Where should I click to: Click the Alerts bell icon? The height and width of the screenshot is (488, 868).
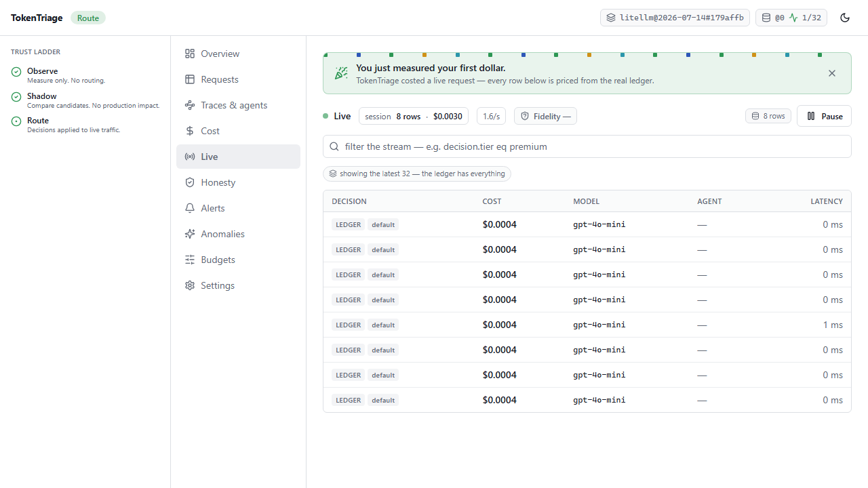[190, 208]
